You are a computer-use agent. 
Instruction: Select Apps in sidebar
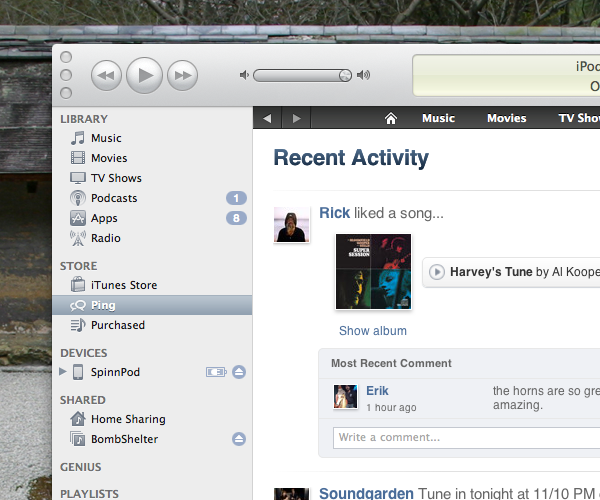[104, 218]
